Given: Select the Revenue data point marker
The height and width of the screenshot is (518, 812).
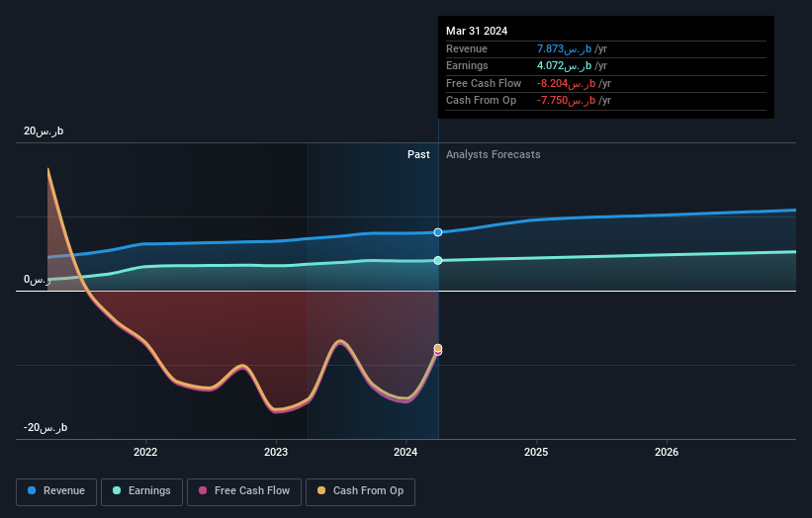Looking at the screenshot, I should click(x=438, y=232).
